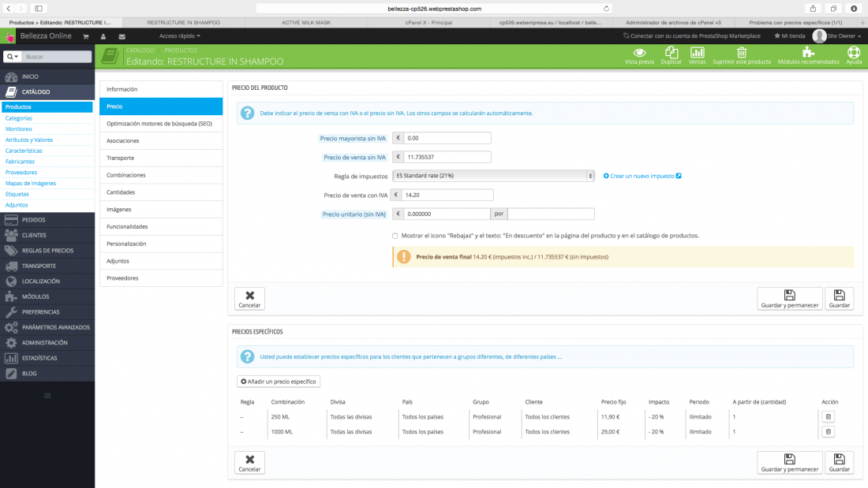Open the Regla de impuestos dropdown
Viewport: 868px width, 488px height.
(493, 176)
